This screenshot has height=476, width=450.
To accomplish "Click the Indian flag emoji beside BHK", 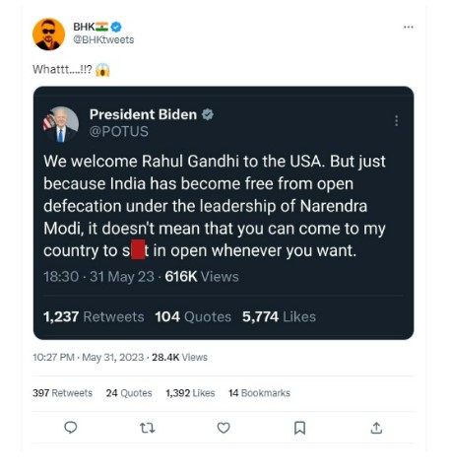I will click(x=101, y=27).
